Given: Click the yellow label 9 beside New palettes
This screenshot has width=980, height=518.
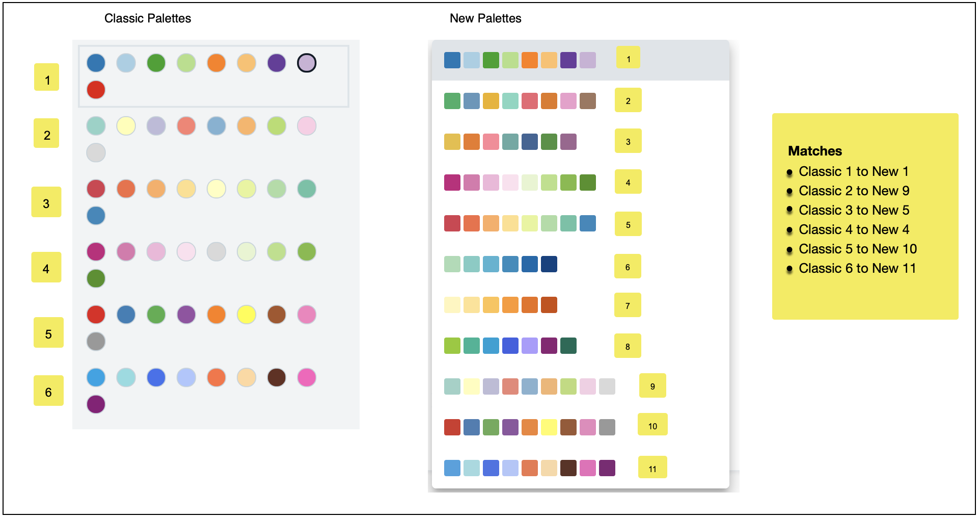Looking at the screenshot, I should tap(652, 386).
